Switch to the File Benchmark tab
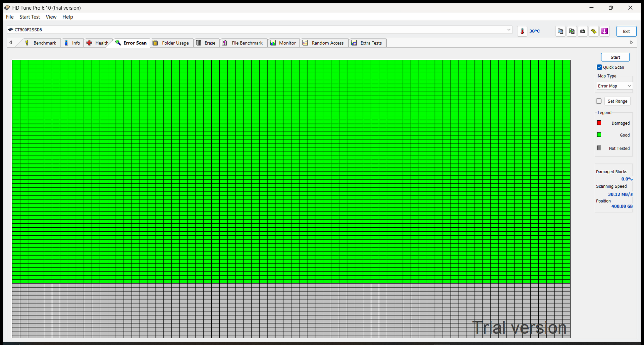The height and width of the screenshot is (345, 644). click(x=244, y=43)
